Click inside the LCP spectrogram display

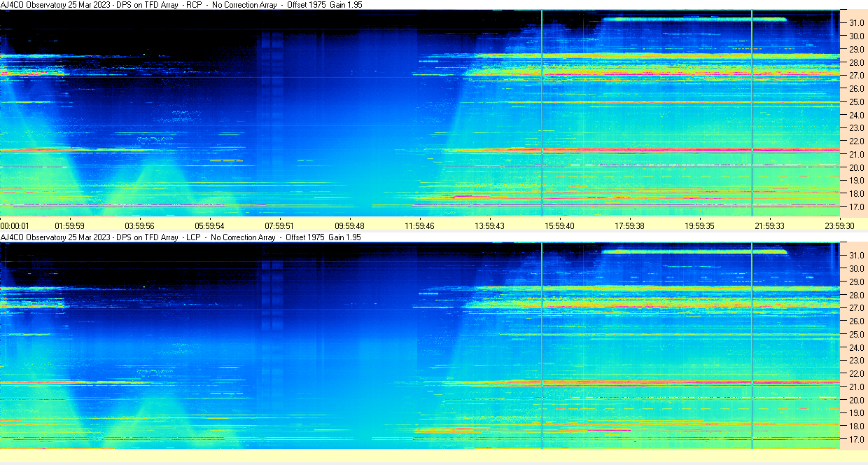coord(419,345)
